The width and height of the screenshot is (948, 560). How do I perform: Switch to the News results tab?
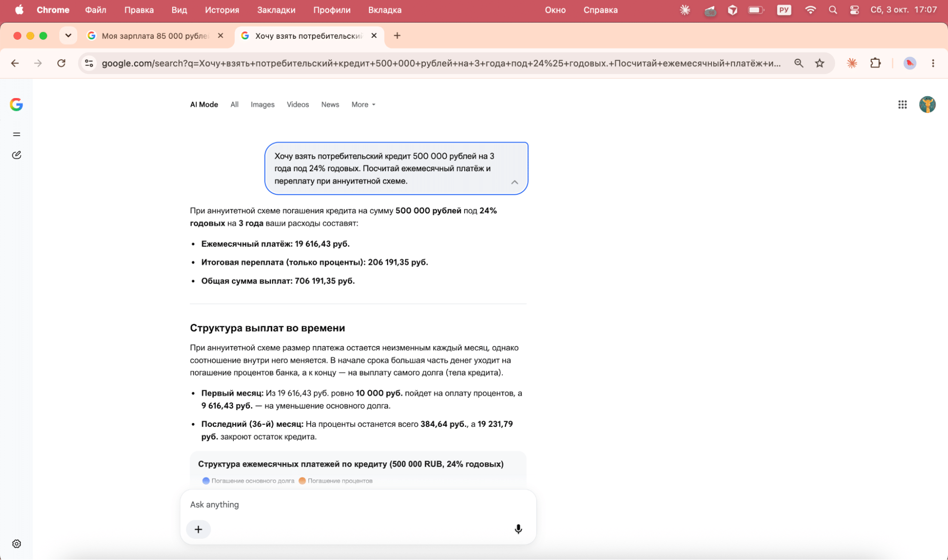(x=330, y=104)
